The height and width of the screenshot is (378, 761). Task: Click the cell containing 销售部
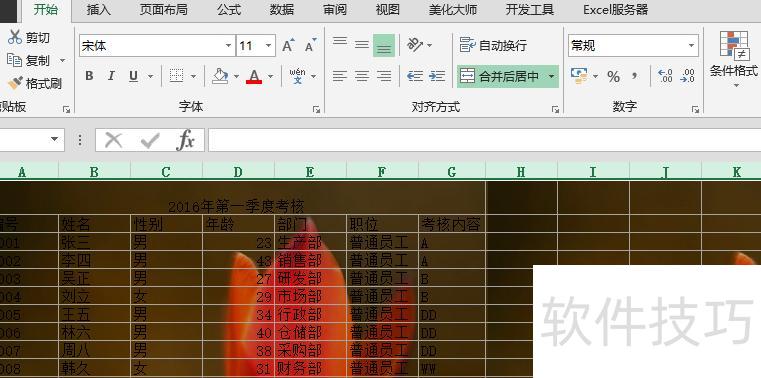[310, 261]
